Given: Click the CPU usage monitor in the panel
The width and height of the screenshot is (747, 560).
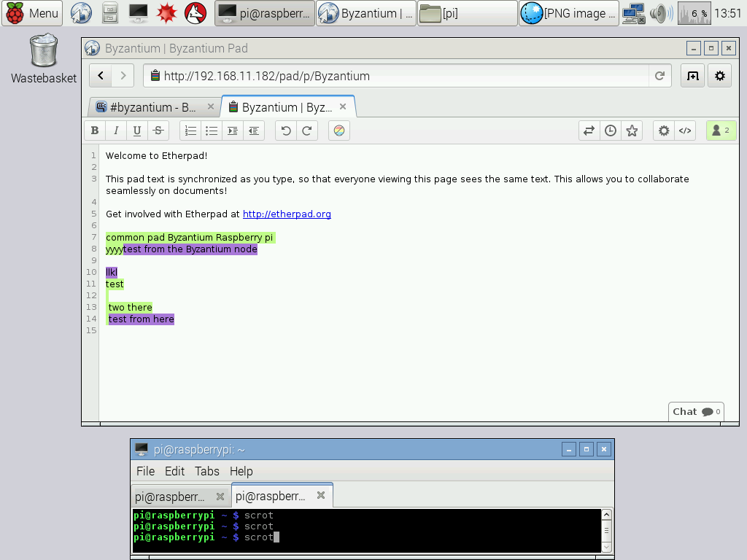Looking at the screenshot, I should [x=694, y=13].
